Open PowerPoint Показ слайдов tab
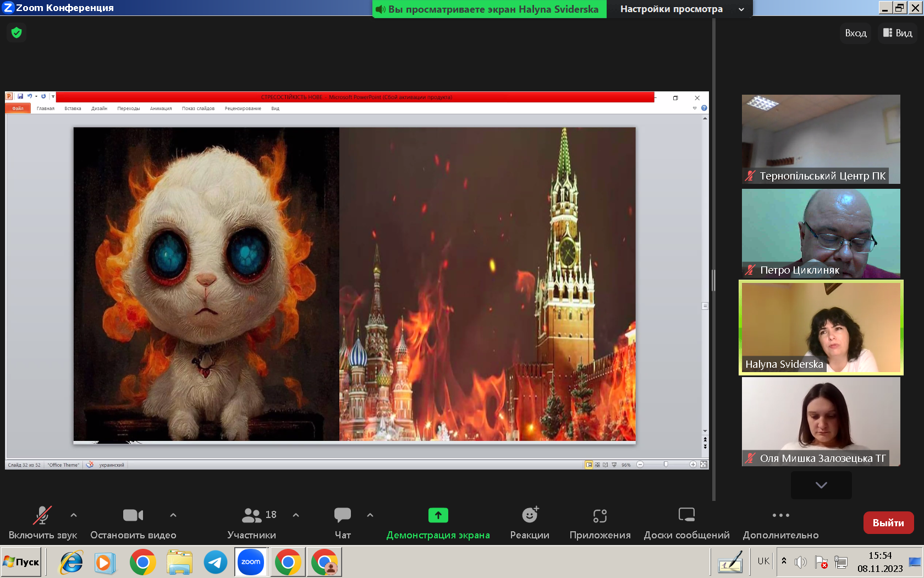Image resolution: width=924 pixels, height=578 pixels. pos(198,108)
